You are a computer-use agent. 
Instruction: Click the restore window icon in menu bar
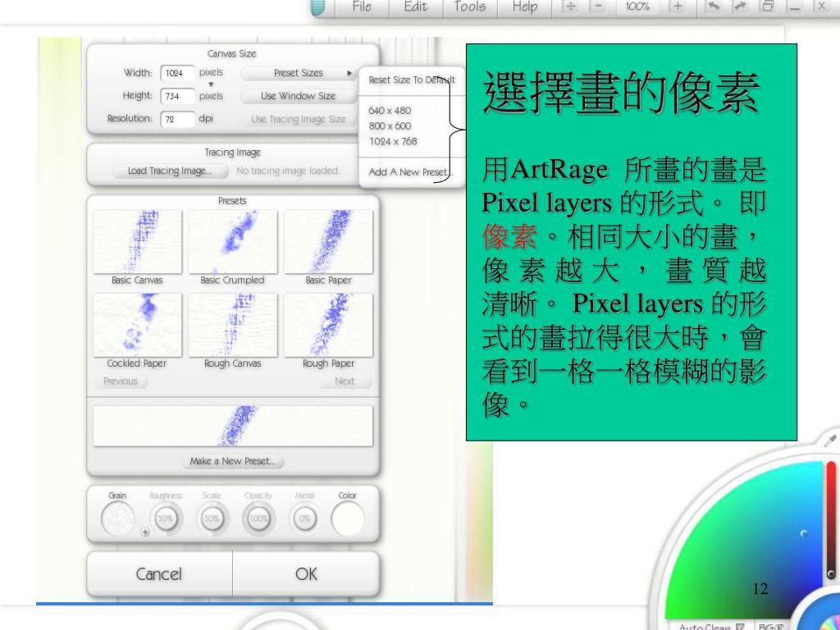[x=769, y=7]
